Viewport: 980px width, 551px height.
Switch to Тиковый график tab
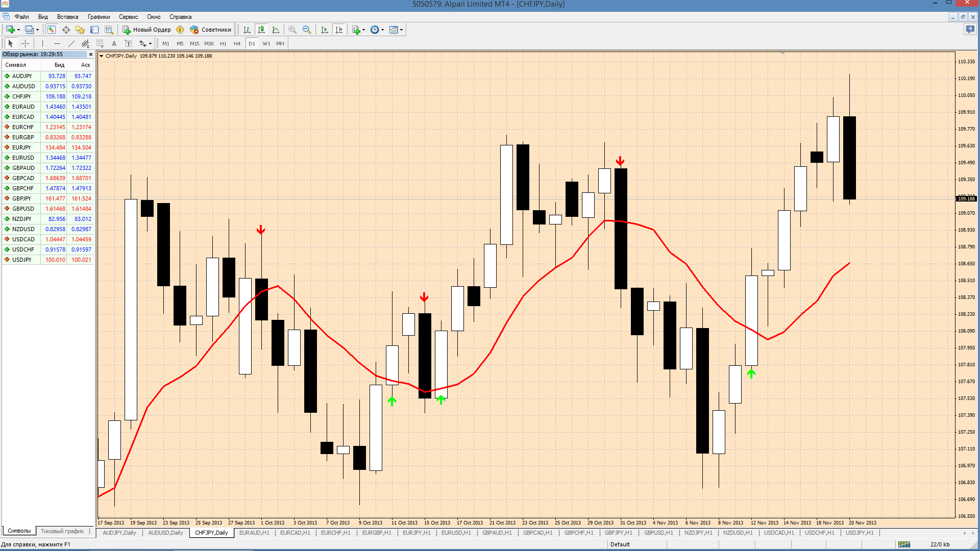click(x=62, y=531)
